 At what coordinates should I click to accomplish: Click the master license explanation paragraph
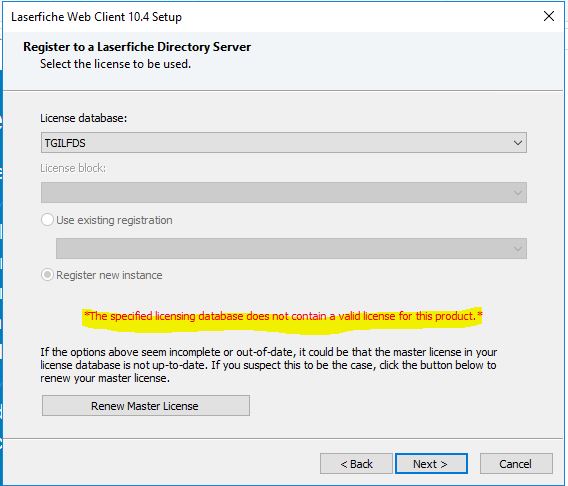[268, 365]
